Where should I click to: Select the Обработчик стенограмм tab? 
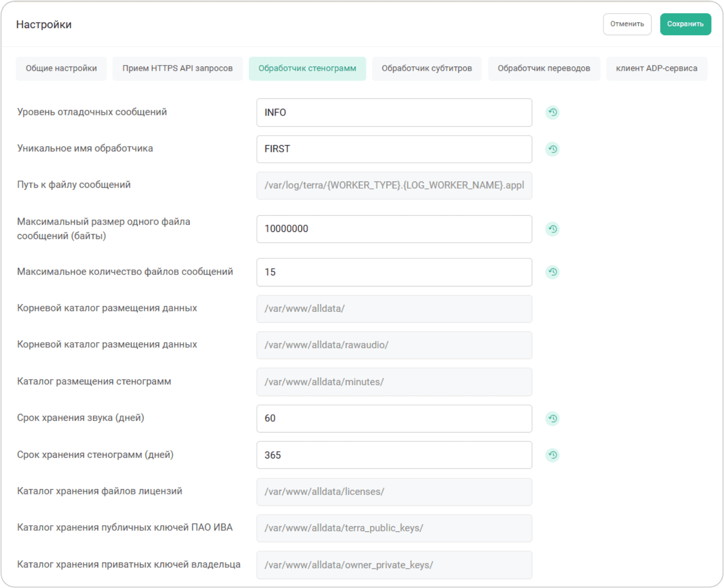pyautogui.click(x=307, y=69)
